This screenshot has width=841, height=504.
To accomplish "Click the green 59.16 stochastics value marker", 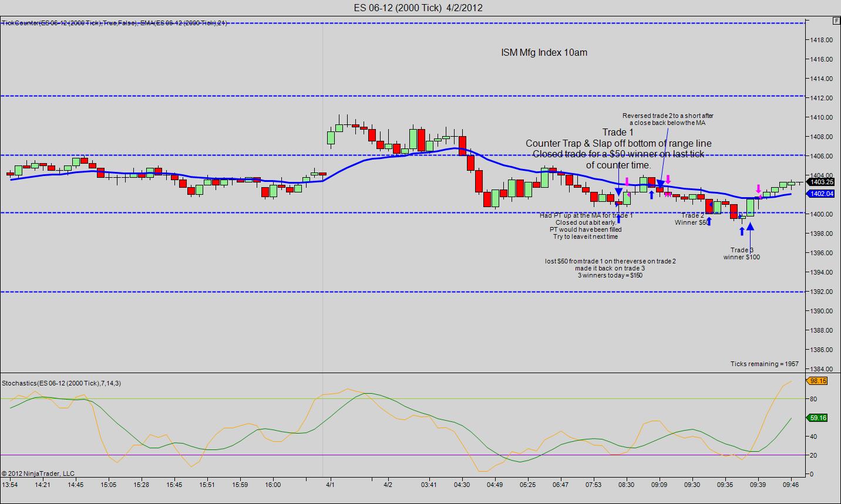I will coord(818,418).
